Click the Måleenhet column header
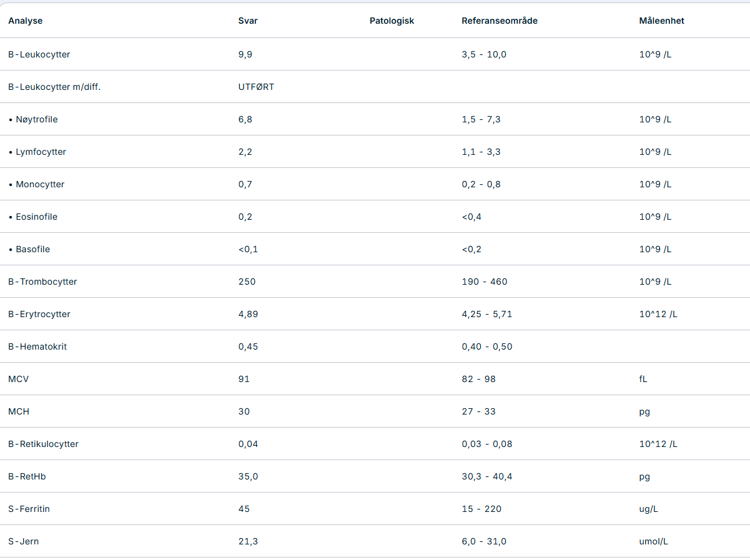750x560 pixels. click(x=661, y=21)
